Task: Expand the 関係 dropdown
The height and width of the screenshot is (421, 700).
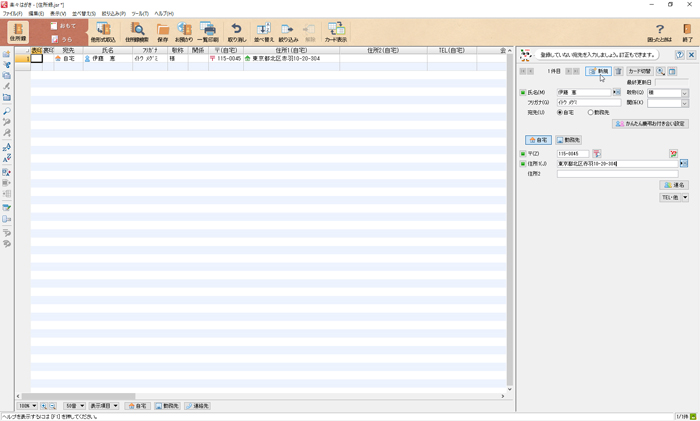Action: (x=684, y=103)
